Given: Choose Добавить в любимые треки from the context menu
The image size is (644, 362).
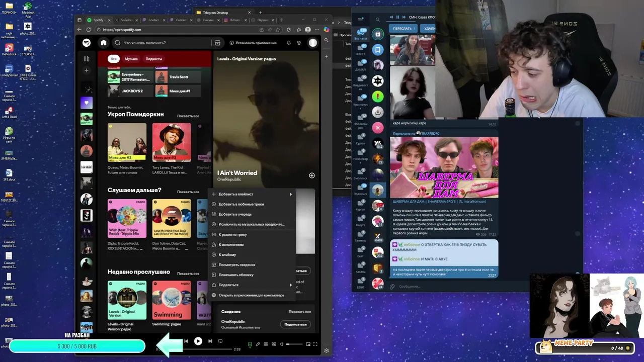Looking at the screenshot, I should [252, 204].
